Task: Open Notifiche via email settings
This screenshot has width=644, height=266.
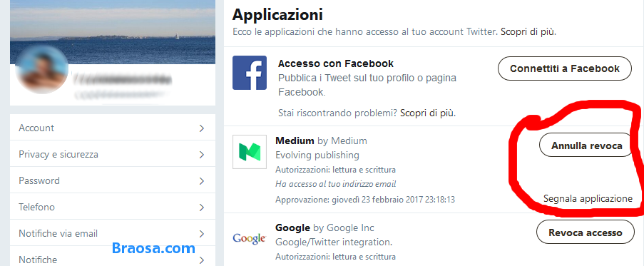Action: pyautogui.click(x=113, y=234)
